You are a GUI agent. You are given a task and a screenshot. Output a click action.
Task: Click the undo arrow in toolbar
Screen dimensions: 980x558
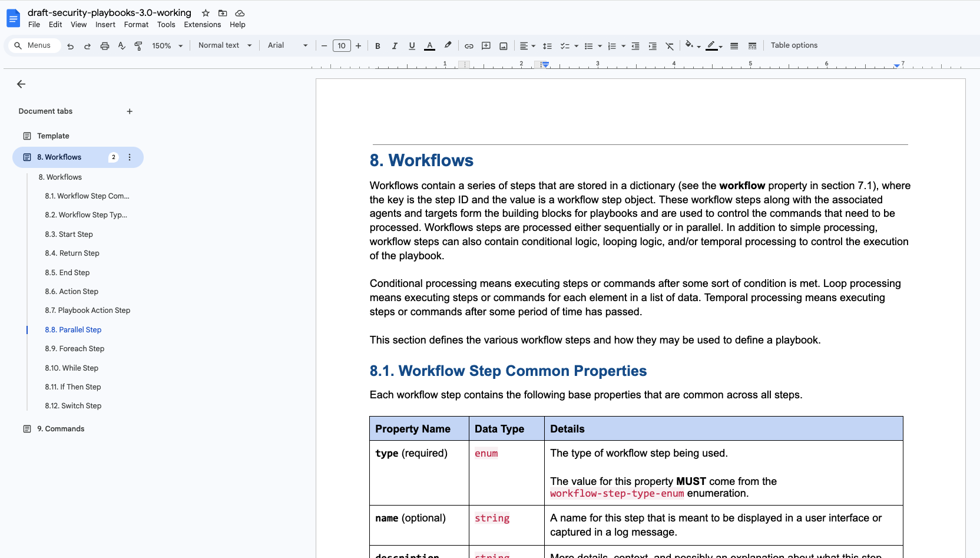[70, 46]
